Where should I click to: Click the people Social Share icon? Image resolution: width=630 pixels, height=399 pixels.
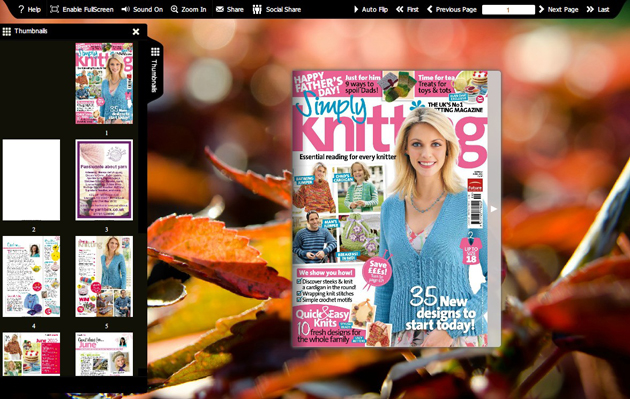(x=257, y=9)
